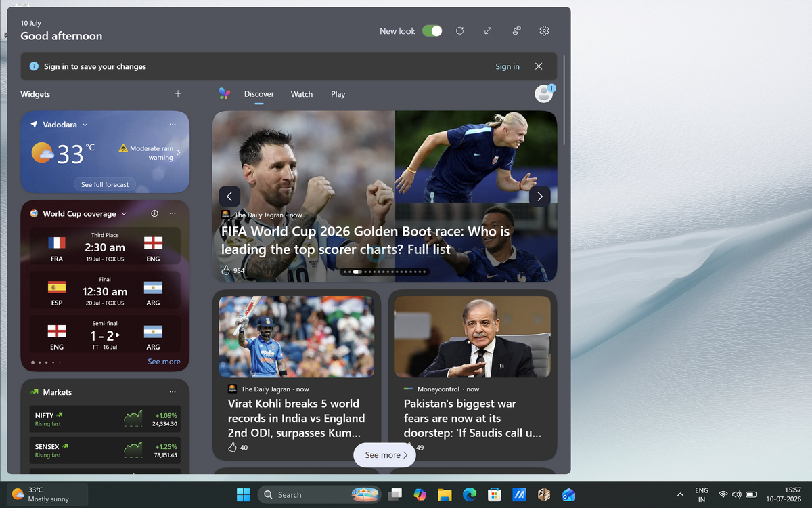Open World Cup widget info icon

click(x=154, y=213)
